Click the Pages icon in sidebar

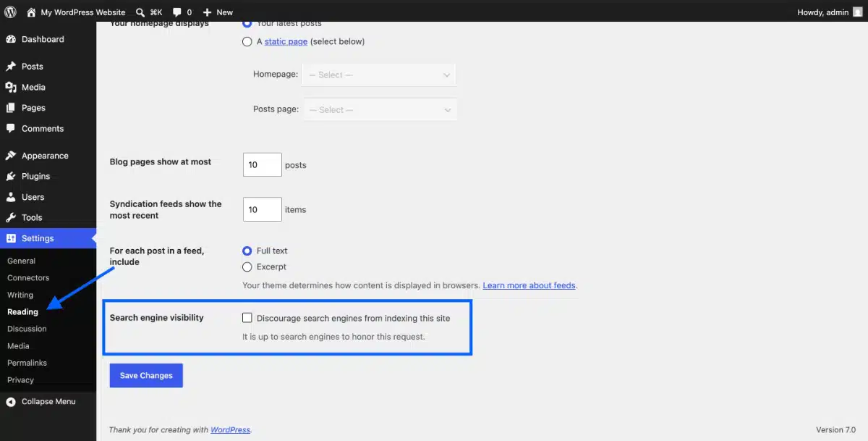click(11, 108)
